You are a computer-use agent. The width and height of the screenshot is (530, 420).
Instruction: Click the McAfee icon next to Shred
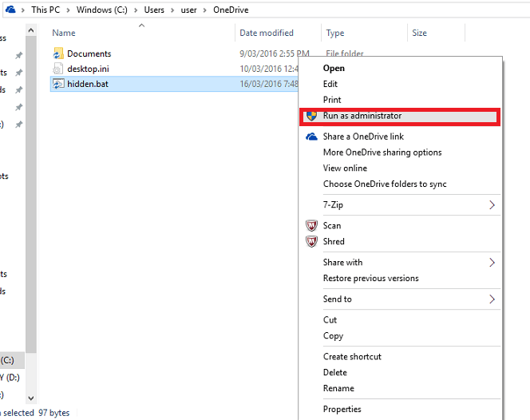click(311, 241)
